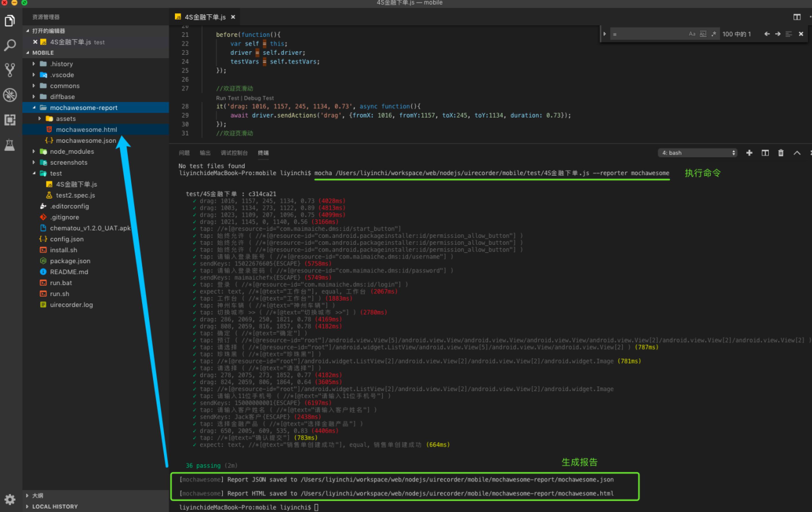Open test2.spec.js in file tree
Viewport: 812px width, 512px height.
(96, 196)
